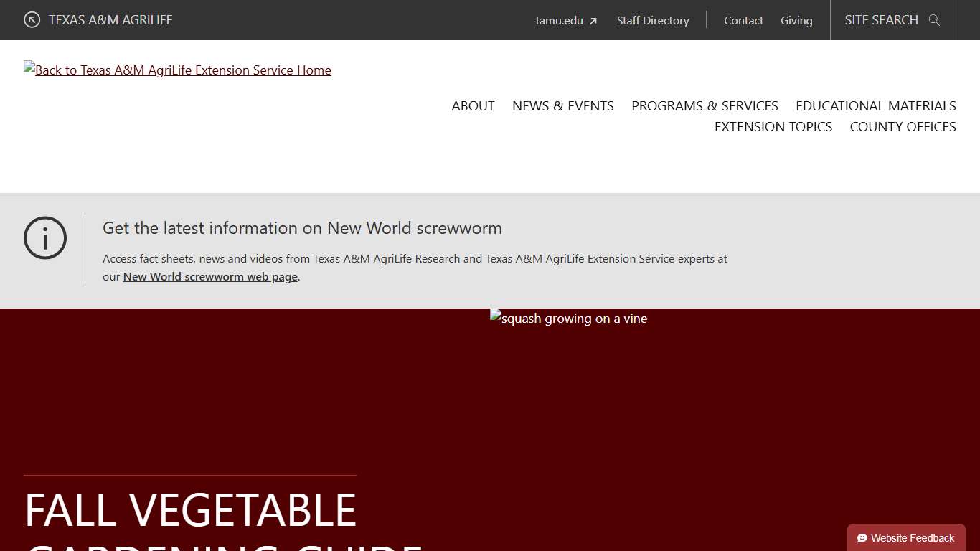Click the speech bubble icon on Website Feedback
This screenshot has width=980, height=551.
(x=862, y=538)
